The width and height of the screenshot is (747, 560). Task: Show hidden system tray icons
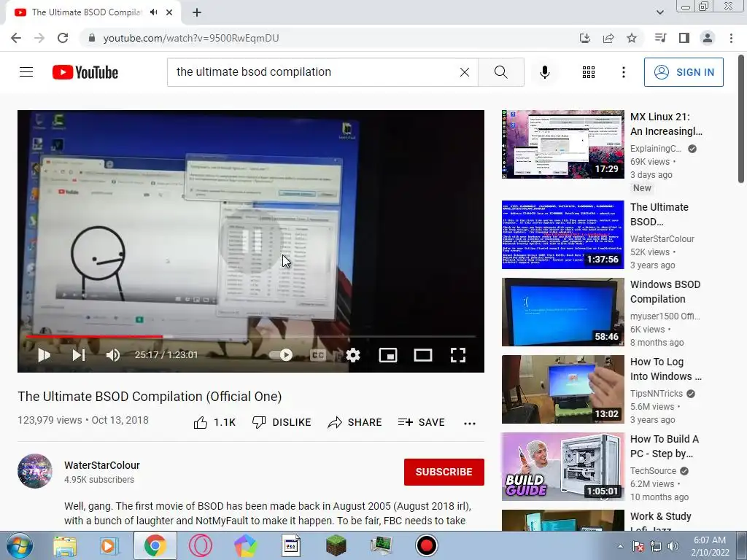620,546
